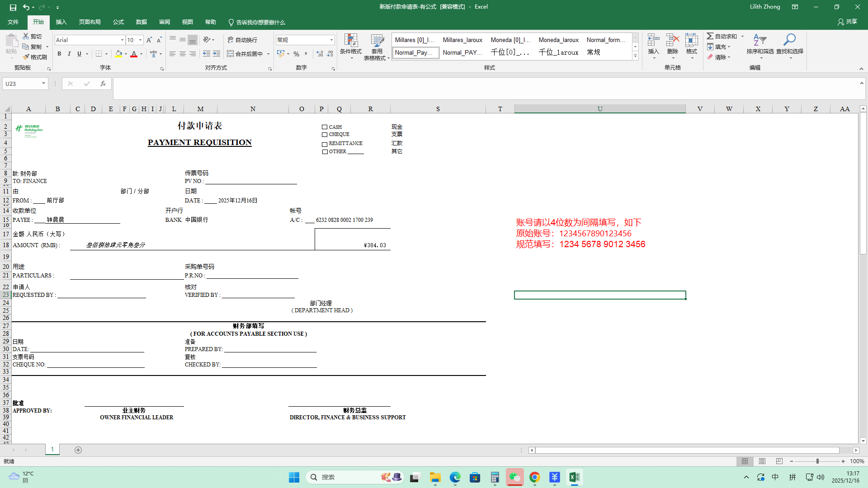
Task: Switch to the 插入 ribbon tab
Action: click(61, 22)
